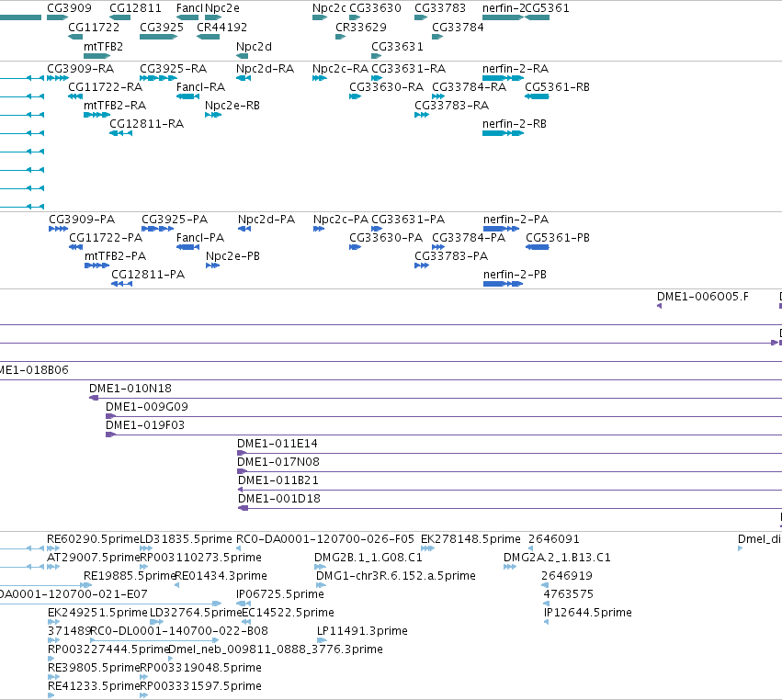This screenshot has width=782, height=700.
Task: Click the CR33629 gene label
Action: [x=361, y=28]
